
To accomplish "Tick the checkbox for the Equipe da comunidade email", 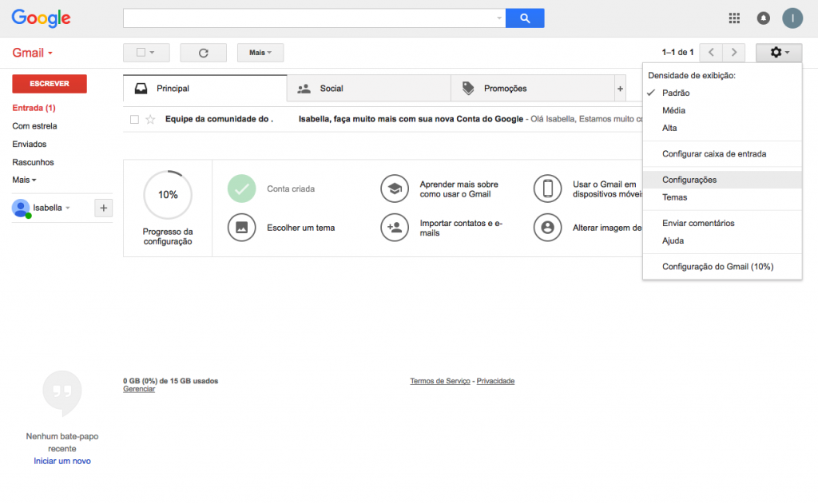I will coord(134,120).
